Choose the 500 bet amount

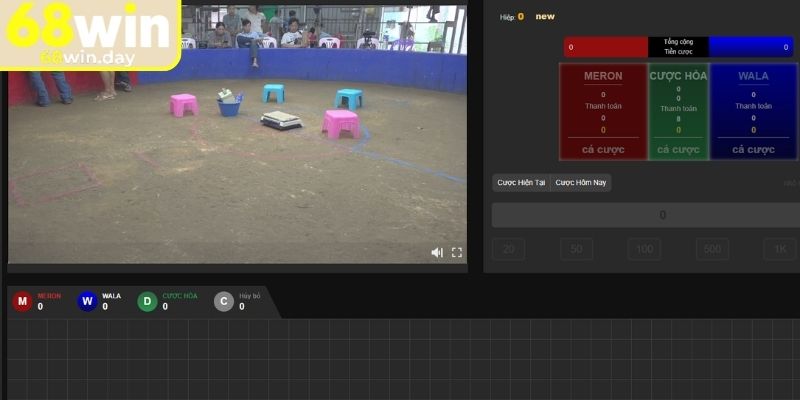(712, 249)
